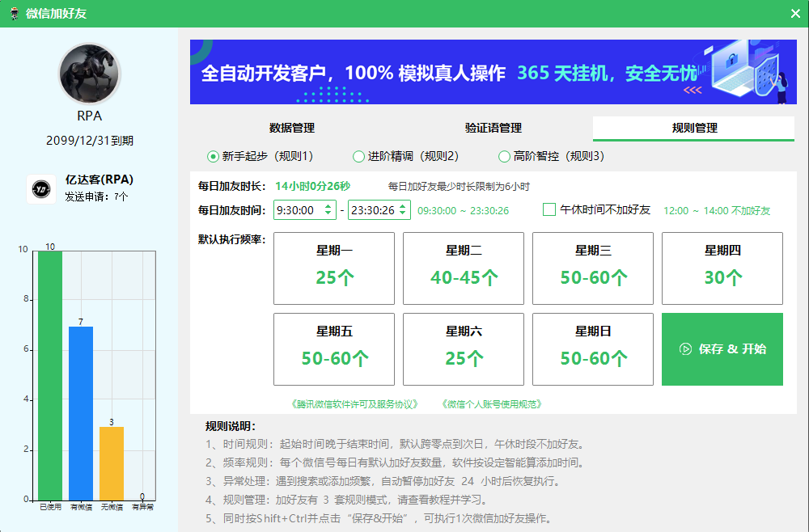Viewport: 809px width, 532px height.
Task: Click the 09:30:00 ~ 23:30:26 range text
Action: tap(463, 210)
